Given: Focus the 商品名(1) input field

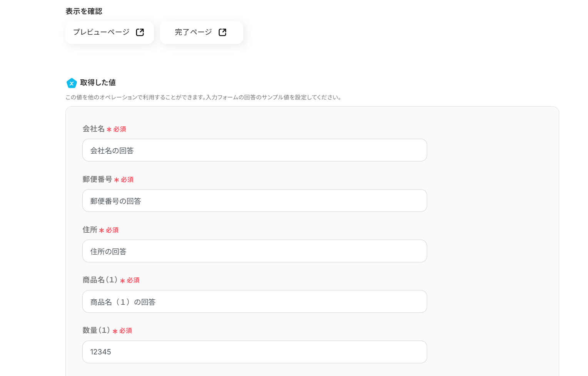Looking at the screenshot, I should [x=255, y=302].
